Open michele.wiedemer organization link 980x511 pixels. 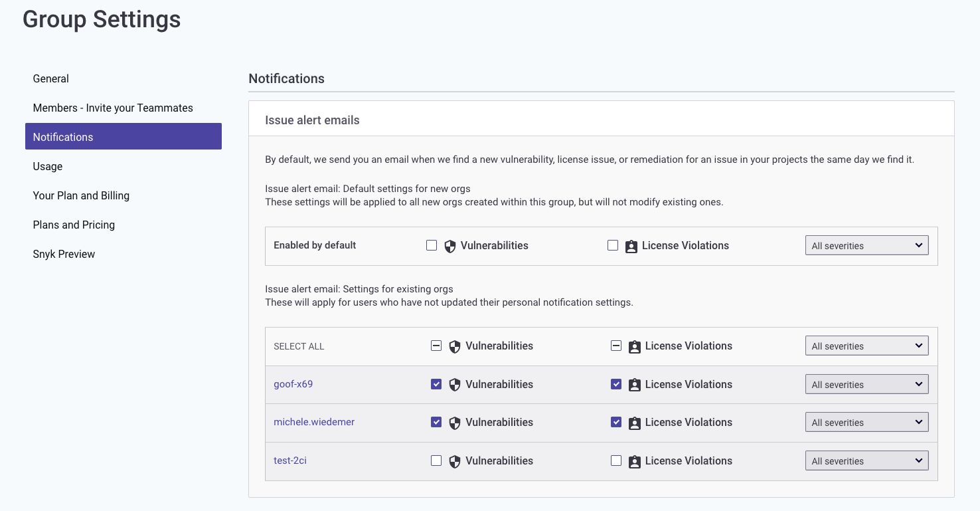(x=314, y=422)
